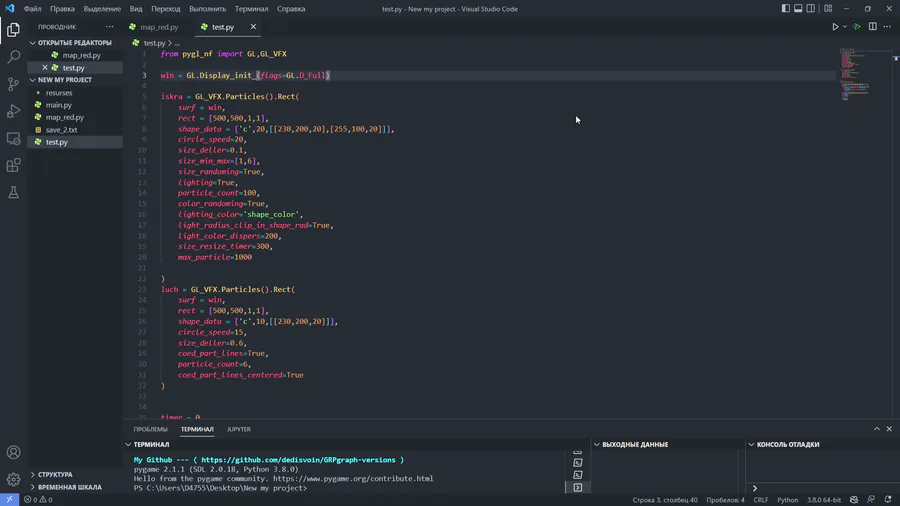This screenshot has height=506, width=900.
Task: Open Explorer panel more actions ellipsis
Action: click(110, 27)
